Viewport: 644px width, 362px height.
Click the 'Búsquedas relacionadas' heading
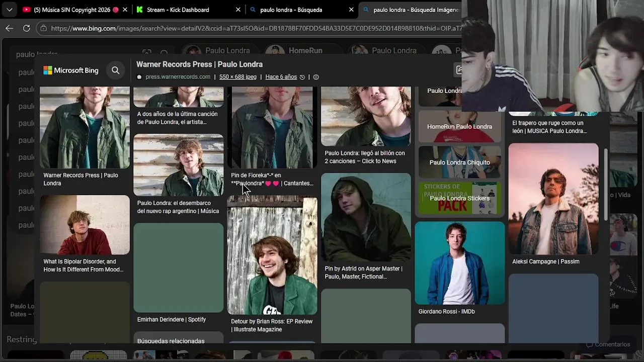tap(171, 341)
